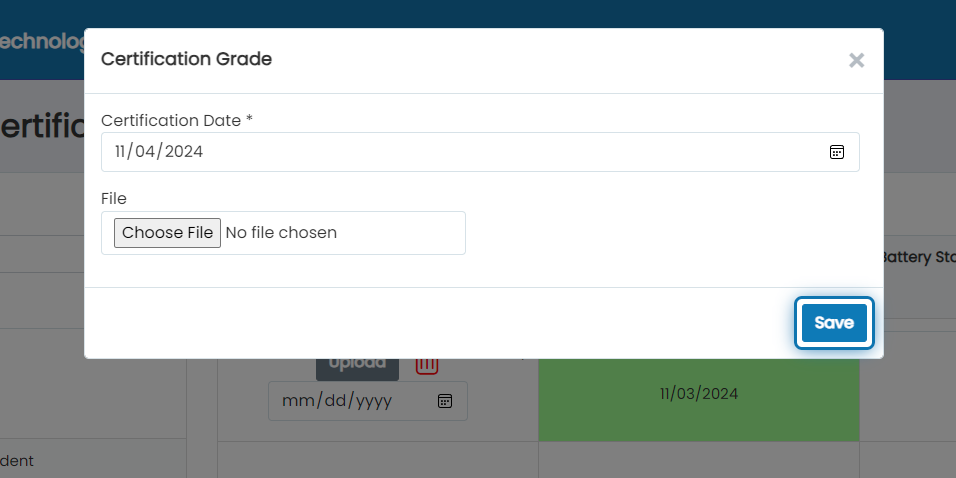Click the red trash delete icon
Screen dimensions: 956x478
[427, 366]
